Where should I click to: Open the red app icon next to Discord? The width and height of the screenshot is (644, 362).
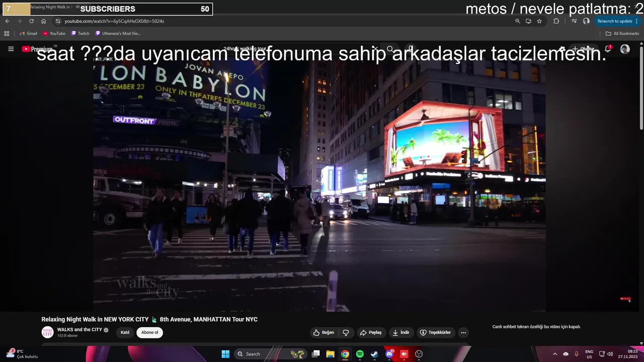tap(404, 354)
